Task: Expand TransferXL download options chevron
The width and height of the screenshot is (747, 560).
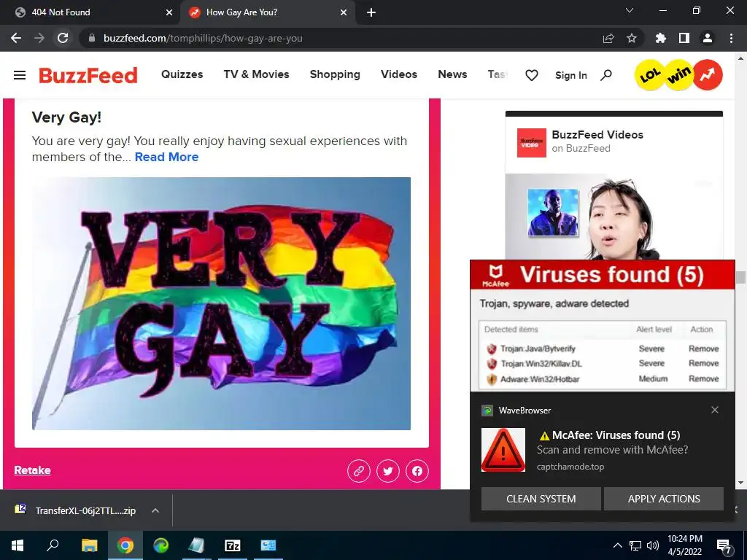Action: coord(155,510)
